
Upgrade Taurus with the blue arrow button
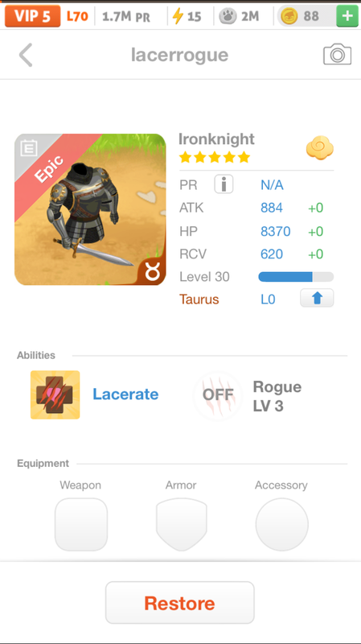click(317, 298)
